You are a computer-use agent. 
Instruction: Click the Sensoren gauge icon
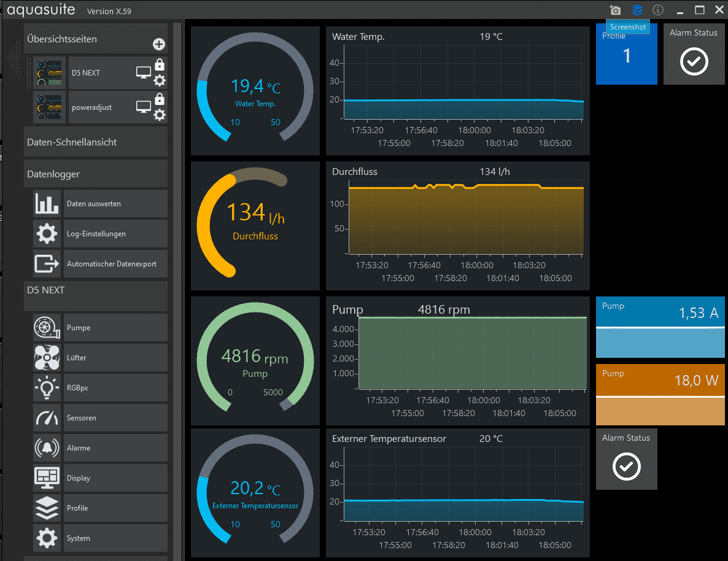(47, 418)
